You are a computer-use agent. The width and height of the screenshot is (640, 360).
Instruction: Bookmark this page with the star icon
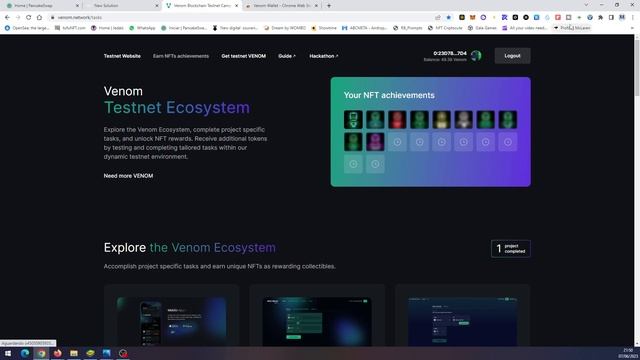pyautogui.click(x=449, y=18)
